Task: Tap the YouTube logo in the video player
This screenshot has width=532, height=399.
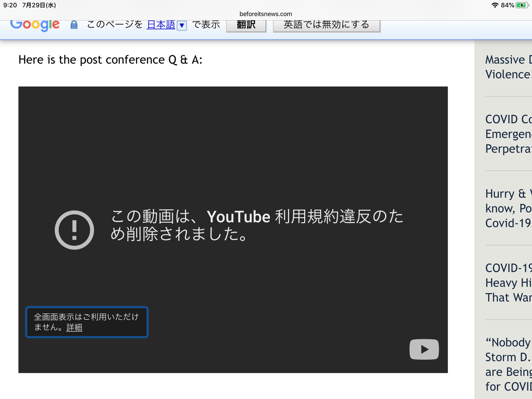Action: pos(424,350)
